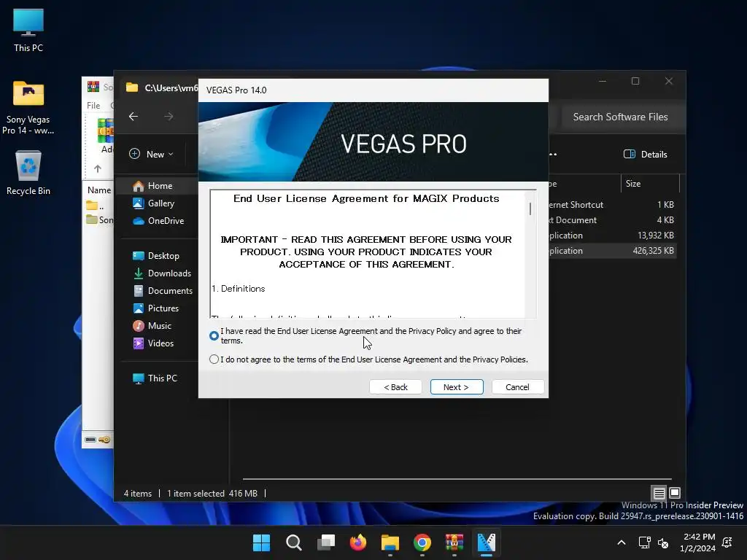Open Task View on the taskbar

[x=326, y=542]
